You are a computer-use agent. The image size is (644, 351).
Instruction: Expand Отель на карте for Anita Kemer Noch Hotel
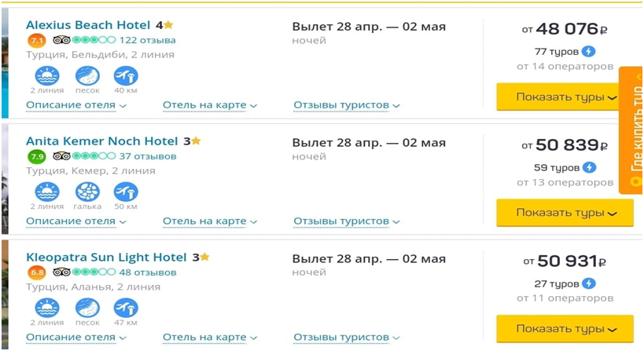pyautogui.click(x=210, y=221)
